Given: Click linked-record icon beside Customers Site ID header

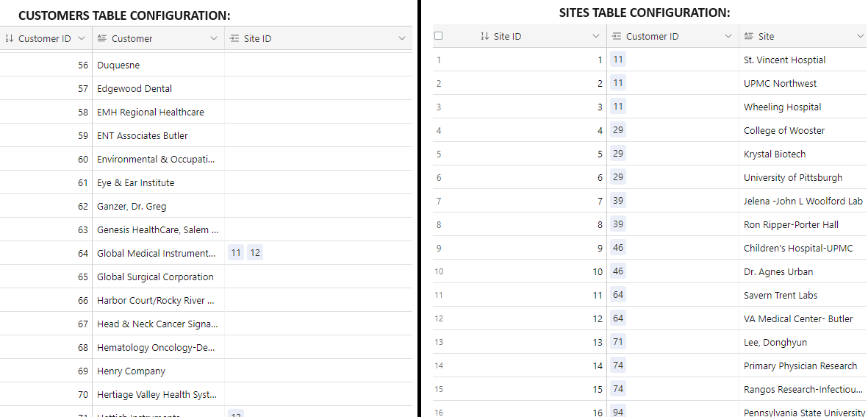Looking at the screenshot, I should click(x=234, y=38).
